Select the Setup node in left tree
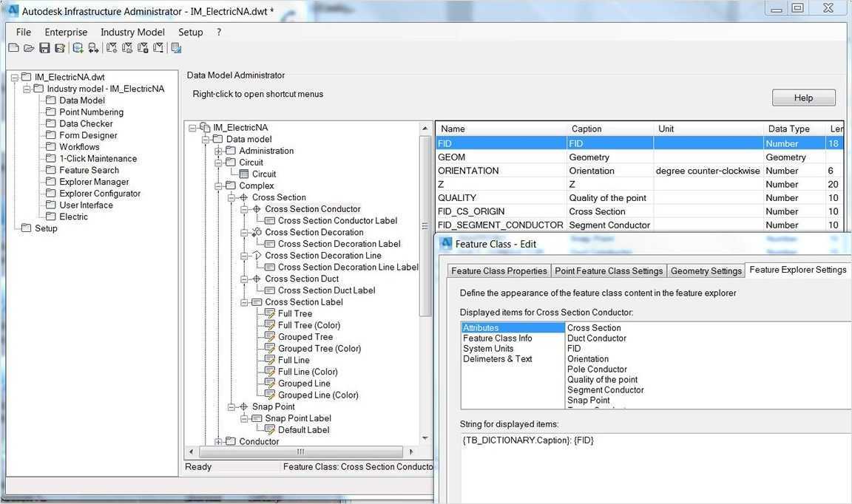Viewport: 852px width, 504px height. tap(46, 228)
